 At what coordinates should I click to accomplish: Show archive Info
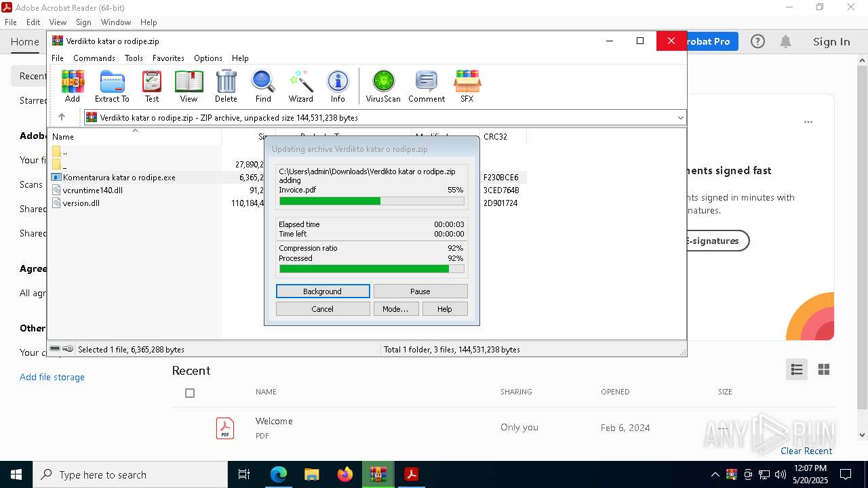point(338,86)
